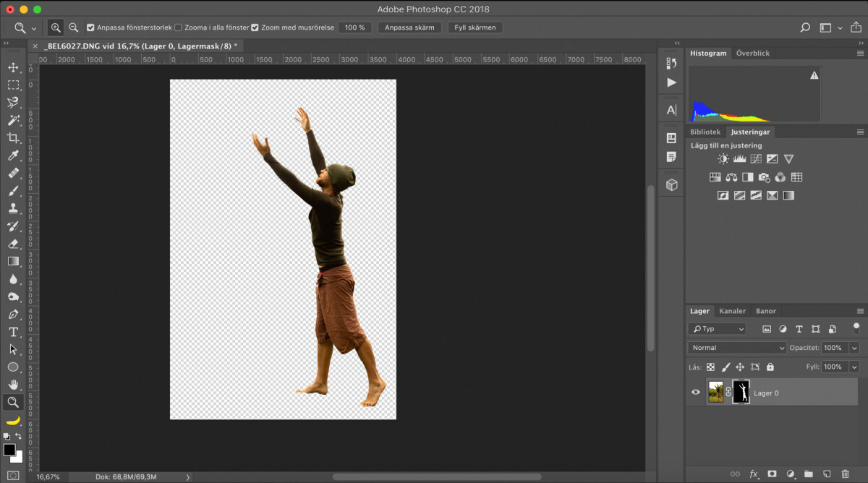Uncheck Zoom med musrörelse checkbox
Screen dimensions: 868x483
coord(255,27)
